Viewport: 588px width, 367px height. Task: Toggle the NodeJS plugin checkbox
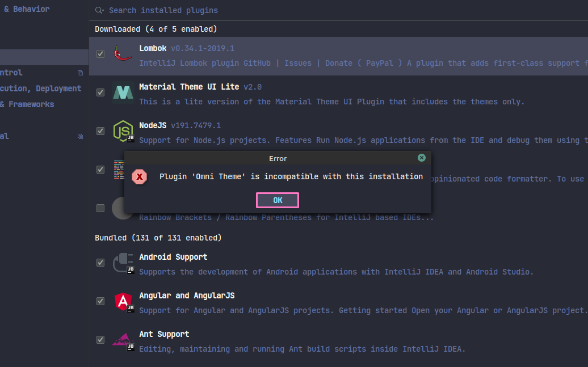click(100, 131)
